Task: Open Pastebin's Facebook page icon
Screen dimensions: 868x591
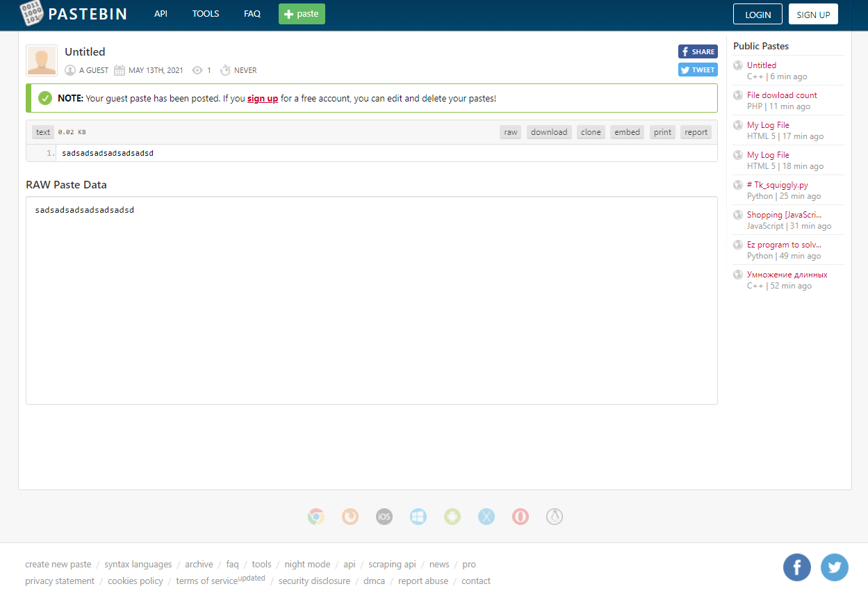Action: pyautogui.click(x=797, y=567)
